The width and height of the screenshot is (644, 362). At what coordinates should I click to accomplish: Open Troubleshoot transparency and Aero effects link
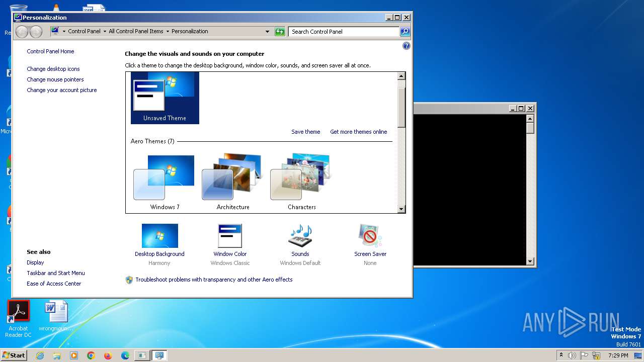tap(214, 280)
